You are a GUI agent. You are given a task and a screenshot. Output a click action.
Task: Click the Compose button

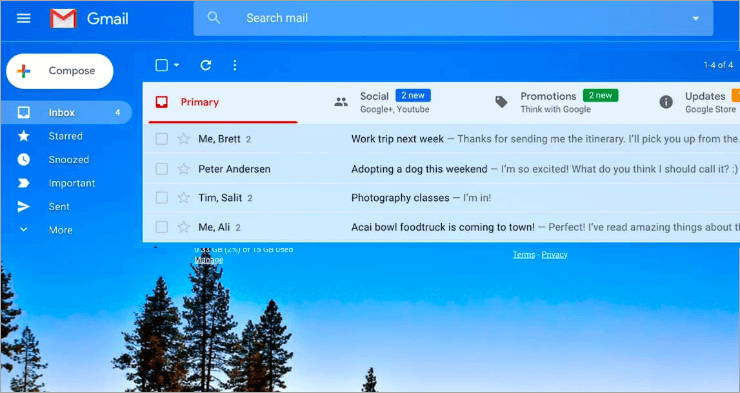click(x=60, y=71)
